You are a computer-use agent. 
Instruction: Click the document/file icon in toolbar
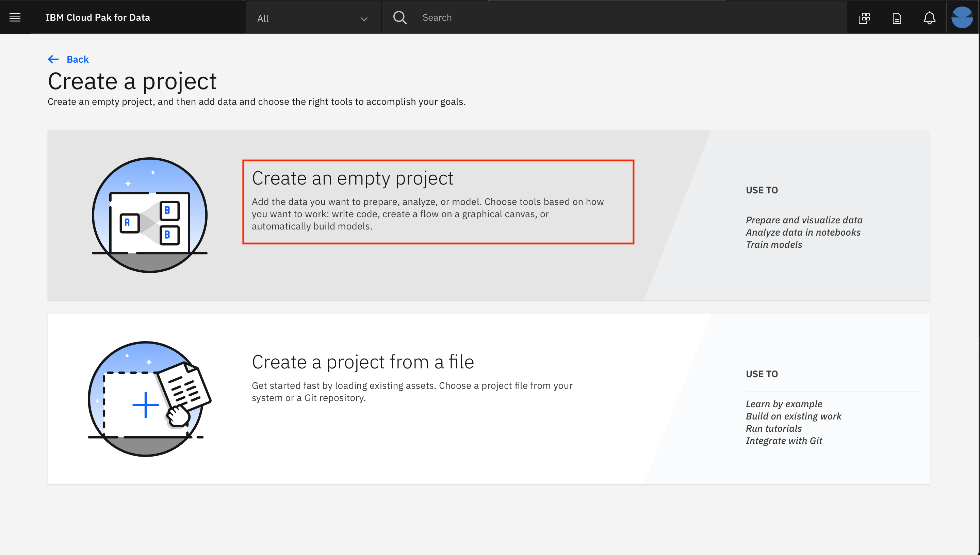(897, 17)
